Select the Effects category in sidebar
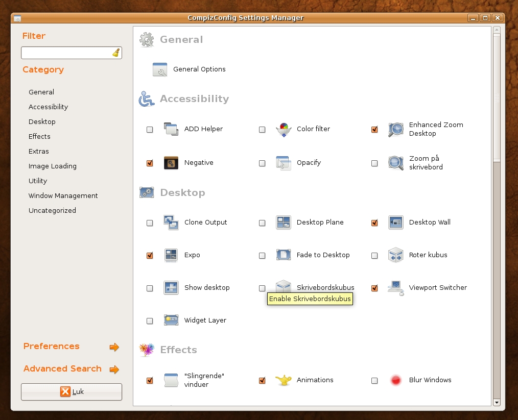Image resolution: width=518 pixels, height=420 pixels. point(39,137)
